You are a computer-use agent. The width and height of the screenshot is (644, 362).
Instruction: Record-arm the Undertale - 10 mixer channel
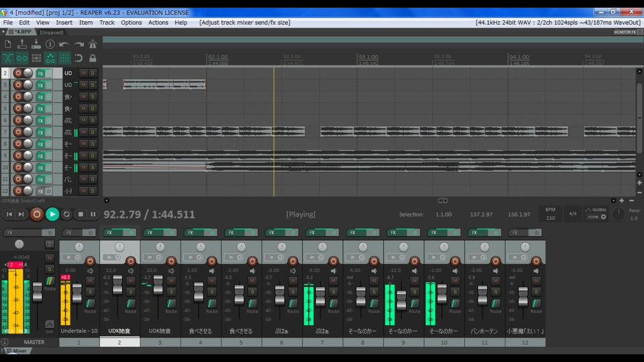pyautogui.click(x=90, y=261)
